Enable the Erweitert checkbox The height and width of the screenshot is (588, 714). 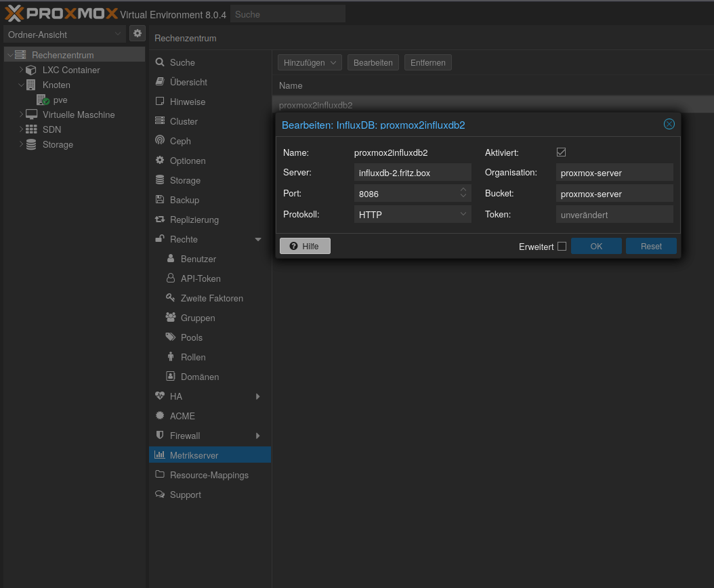click(562, 247)
